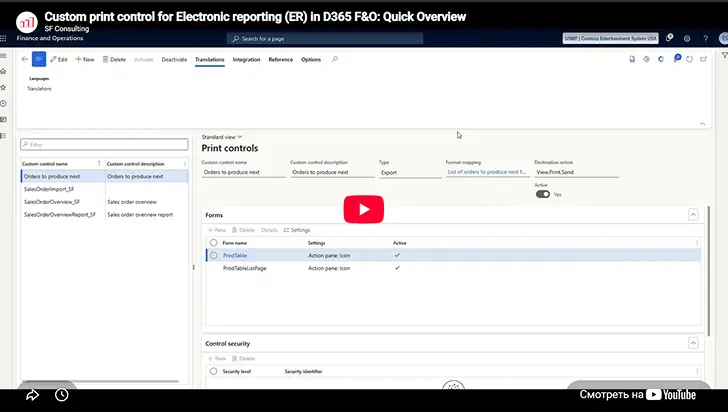This screenshot has height=412, width=728.
Task: Click the Destination action field
Action: (576, 172)
